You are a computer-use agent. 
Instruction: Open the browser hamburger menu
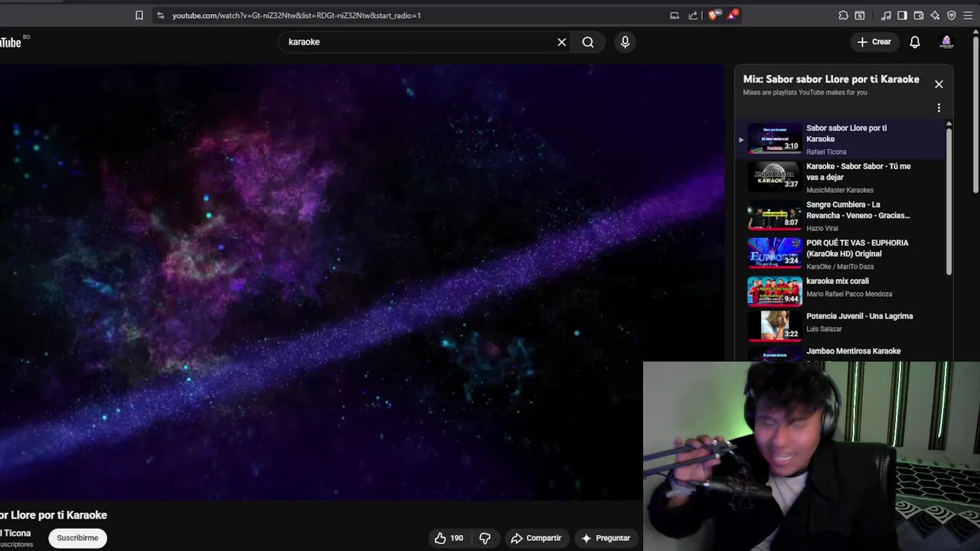968,15
